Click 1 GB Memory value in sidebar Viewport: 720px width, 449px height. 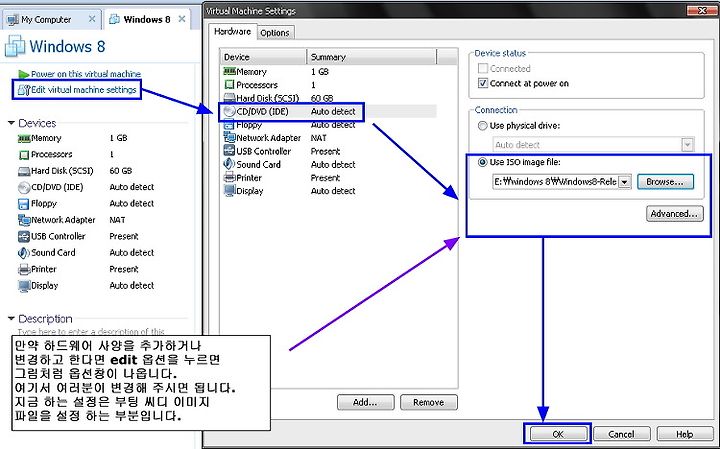(118, 138)
